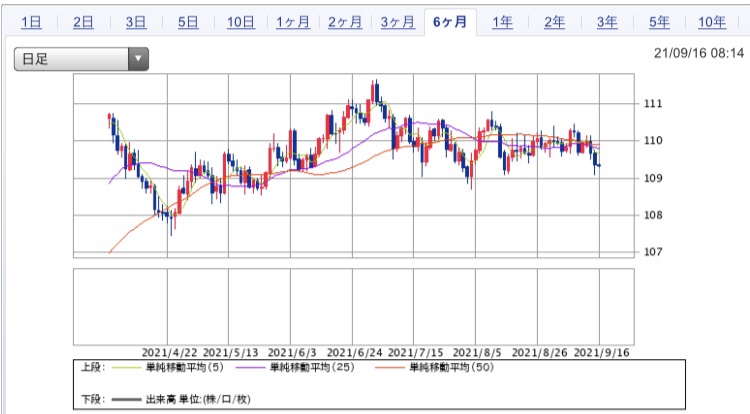Click the 2021/9/16 date axis label
Screen dimensions: 750x414
pyautogui.click(x=601, y=353)
